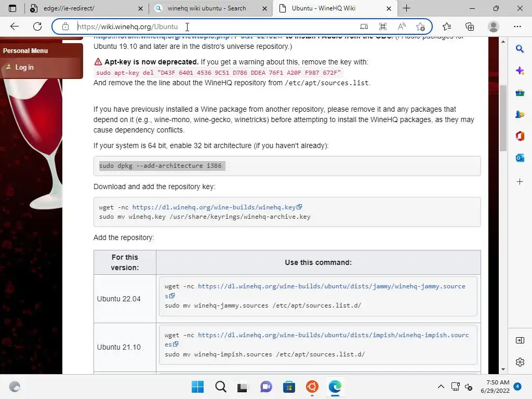Open a new browser tab
The image size is (532, 399).
pos(406,8)
